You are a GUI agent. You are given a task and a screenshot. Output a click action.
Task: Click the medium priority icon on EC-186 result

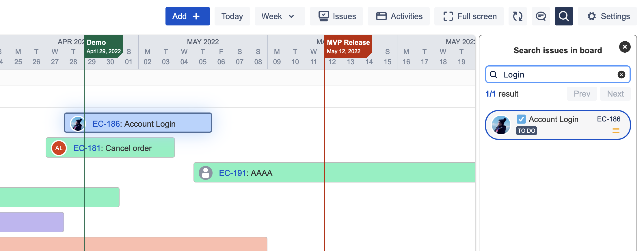pos(616,131)
